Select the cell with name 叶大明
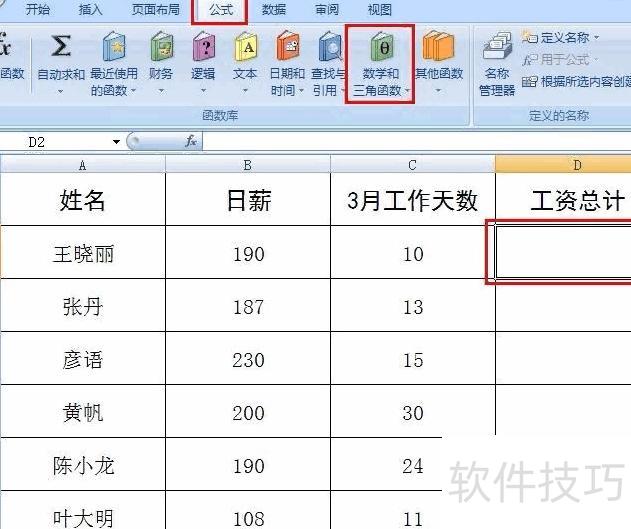 pyautogui.click(x=82, y=510)
